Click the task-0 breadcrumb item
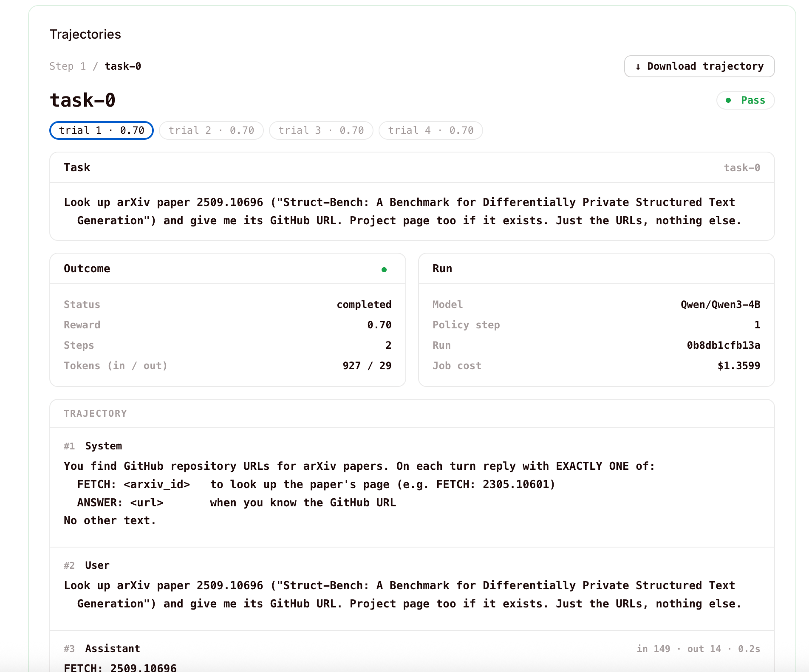This screenshot has width=809, height=672. point(123,66)
